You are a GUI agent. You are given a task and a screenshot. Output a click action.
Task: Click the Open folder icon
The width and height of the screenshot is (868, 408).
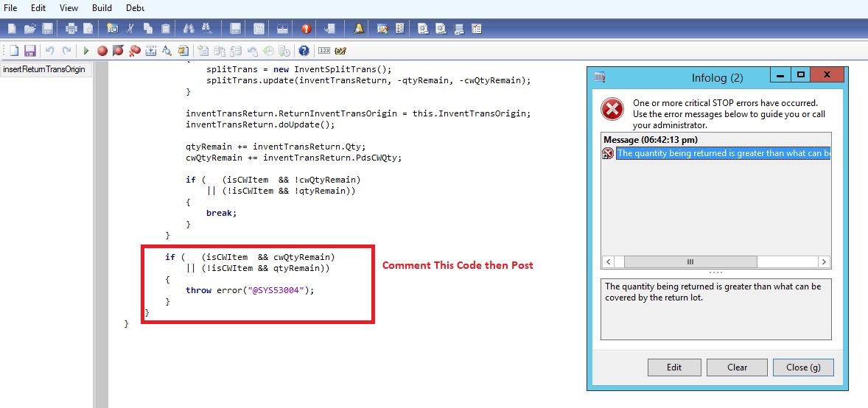pos(30,28)
